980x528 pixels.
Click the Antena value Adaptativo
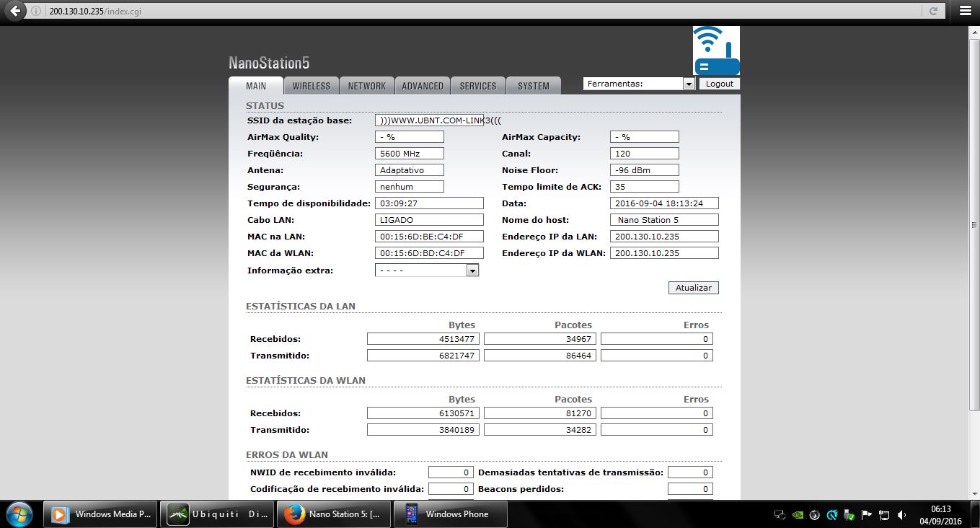410,170
